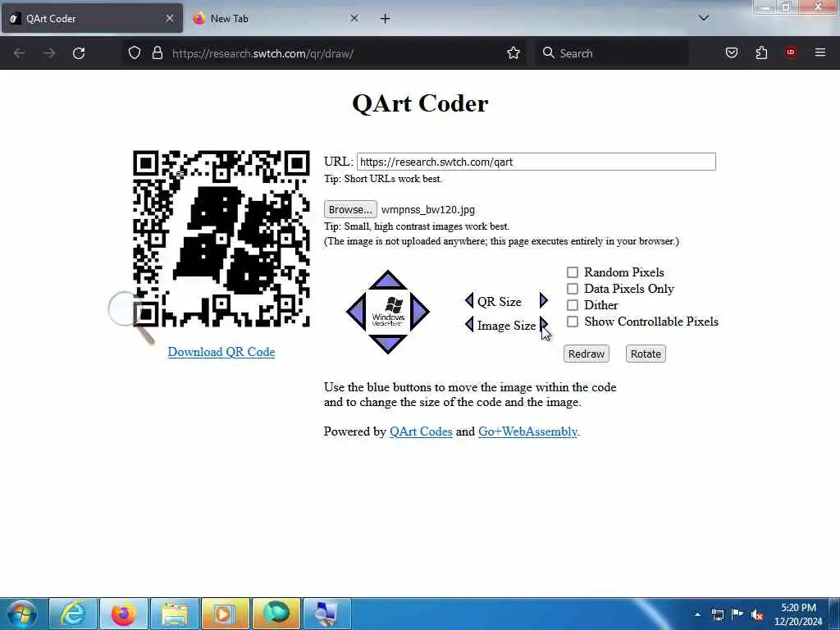Click the muted volume tray icon
This screenshot has width=840, height=630.
tap(757, 614)
